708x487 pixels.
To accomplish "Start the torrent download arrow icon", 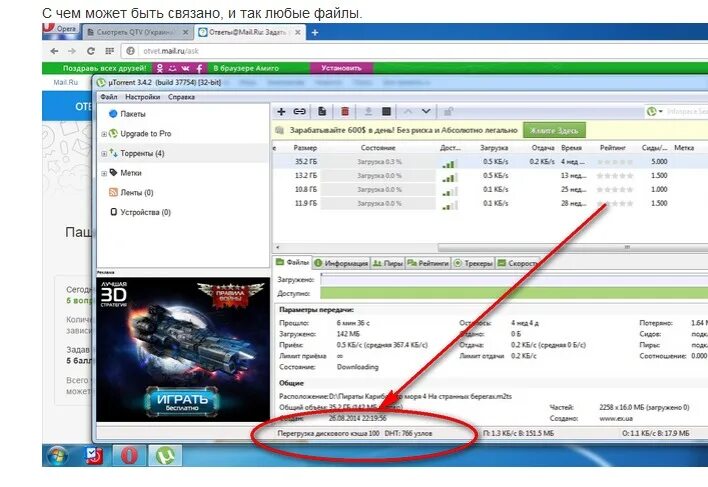I will pyautogui.click(x=368, y=111).
